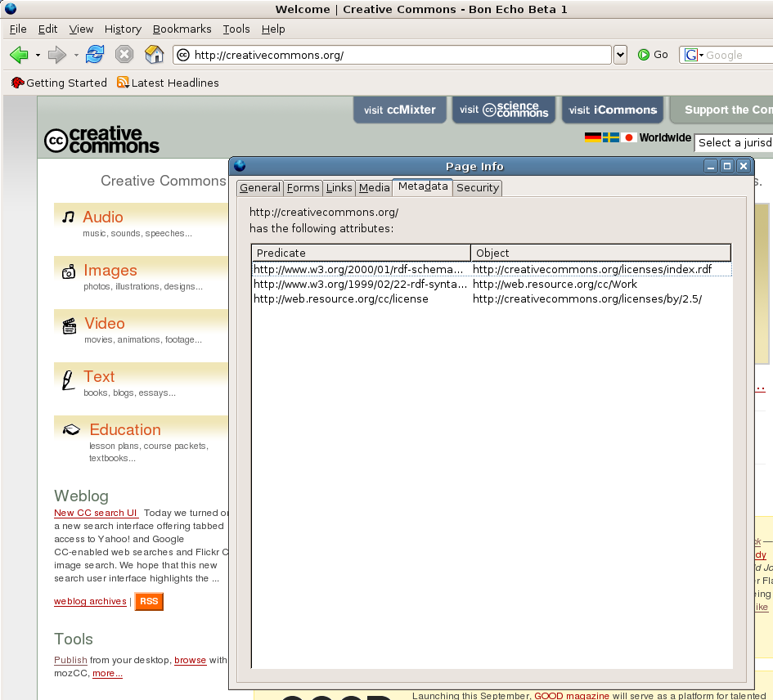773x700 pixels.
Task: Select the Swedish flag icon
Action: coord(611,137)
